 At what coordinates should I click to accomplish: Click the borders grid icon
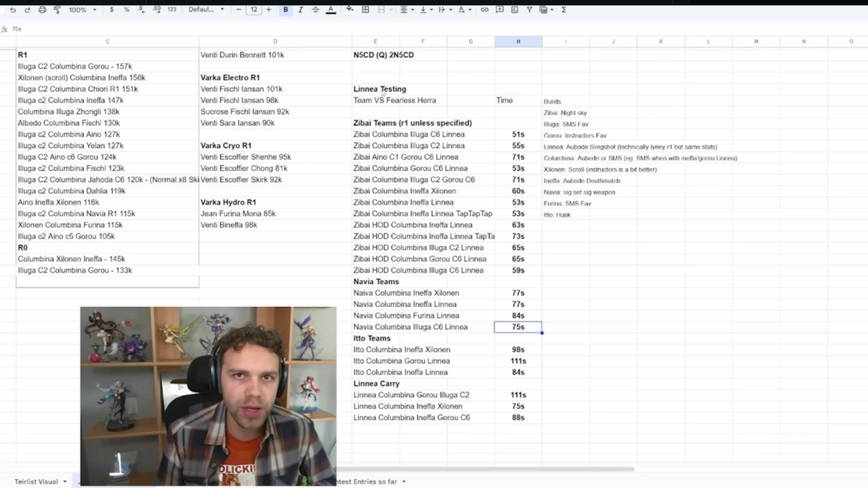(365, 10)
